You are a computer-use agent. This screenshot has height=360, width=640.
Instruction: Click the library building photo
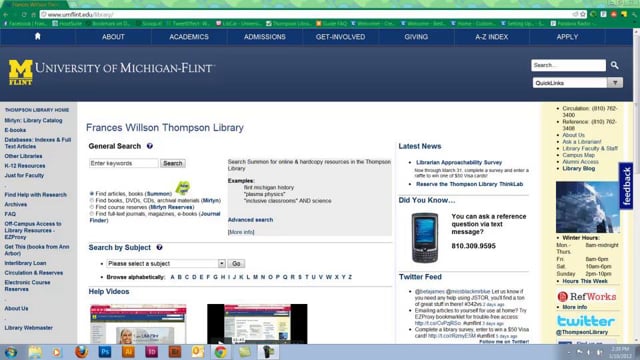588,207
